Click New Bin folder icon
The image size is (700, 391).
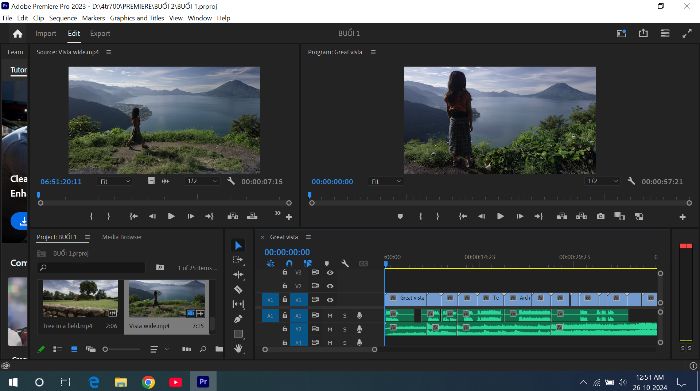[219, 349]
